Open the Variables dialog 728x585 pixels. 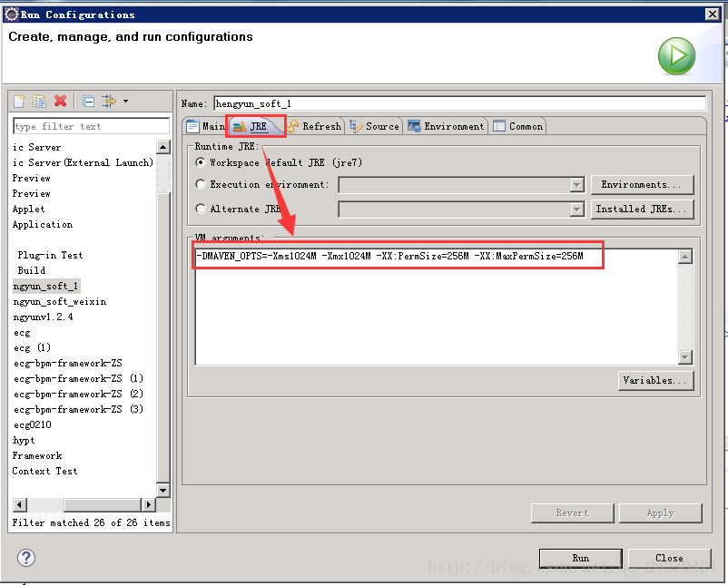point(655,380)
